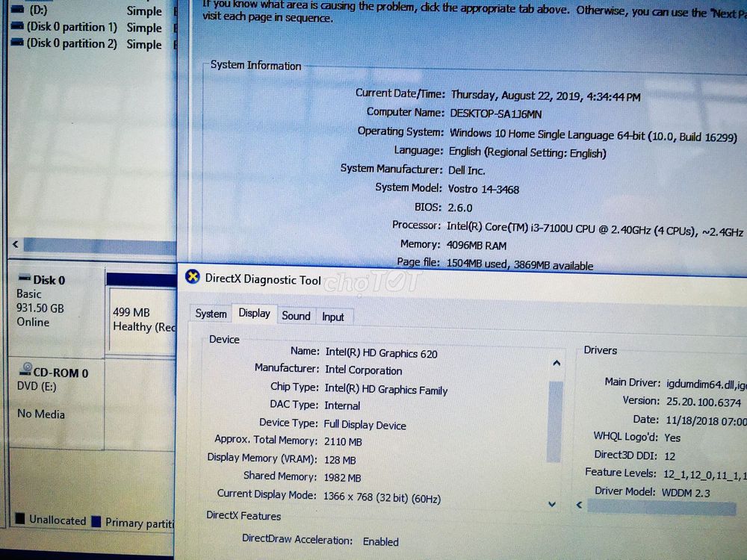
Task: Switch to the System tab
Action: [x=211, y=314]
